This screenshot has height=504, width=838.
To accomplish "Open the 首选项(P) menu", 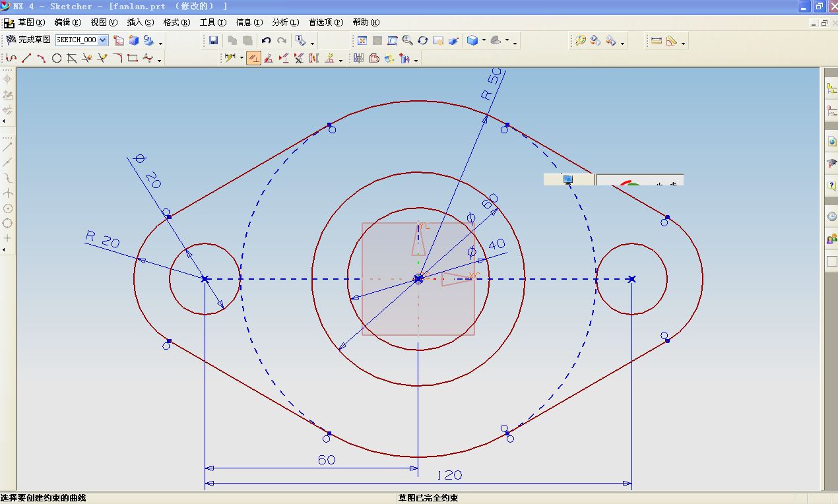I will click(x=326, y=22).
